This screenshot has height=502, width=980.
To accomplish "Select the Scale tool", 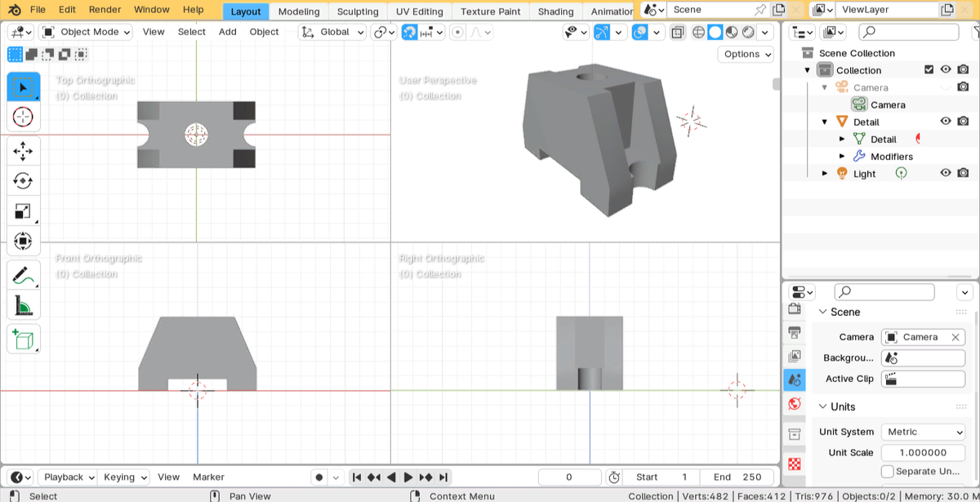I will coord(23,211).
